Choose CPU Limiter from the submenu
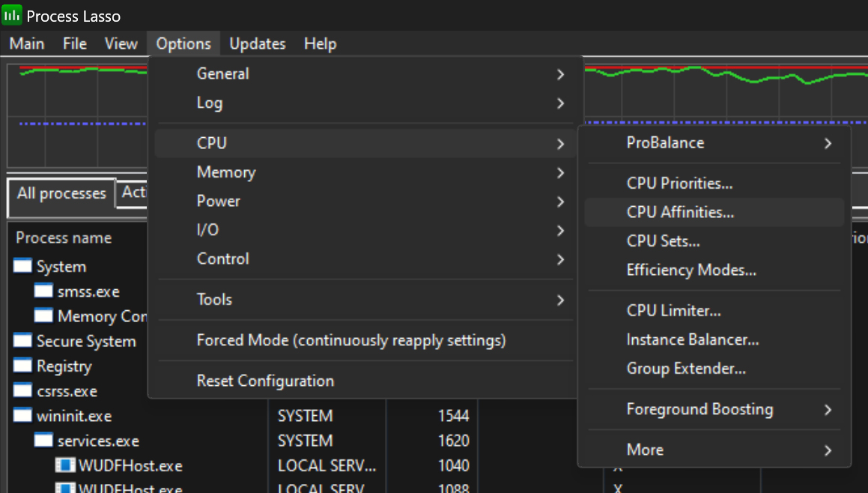Screen dimensions: 868x493 tap(673, 310)
